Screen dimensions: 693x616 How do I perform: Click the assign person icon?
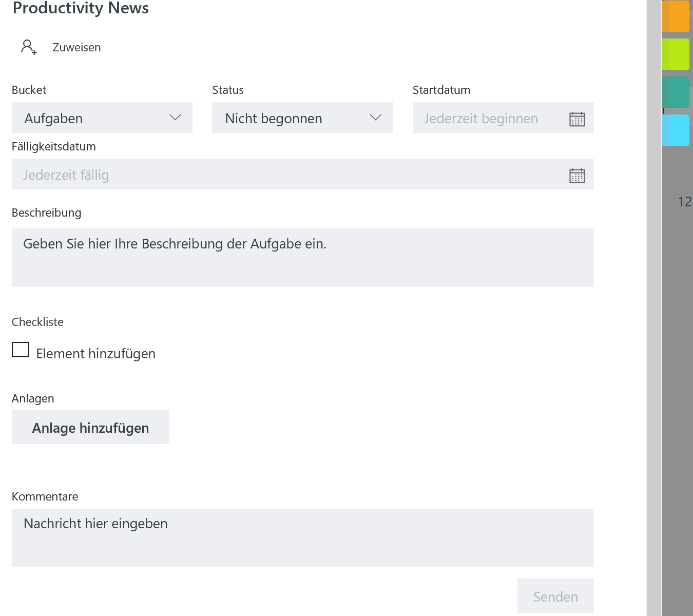(29, 47)
